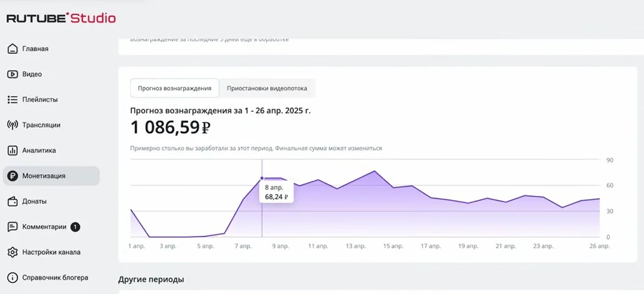Image resolution: width=644 pixels, height=294 pixels.
Task: Click the RUTUBE Studio logo
Action: 61,19
